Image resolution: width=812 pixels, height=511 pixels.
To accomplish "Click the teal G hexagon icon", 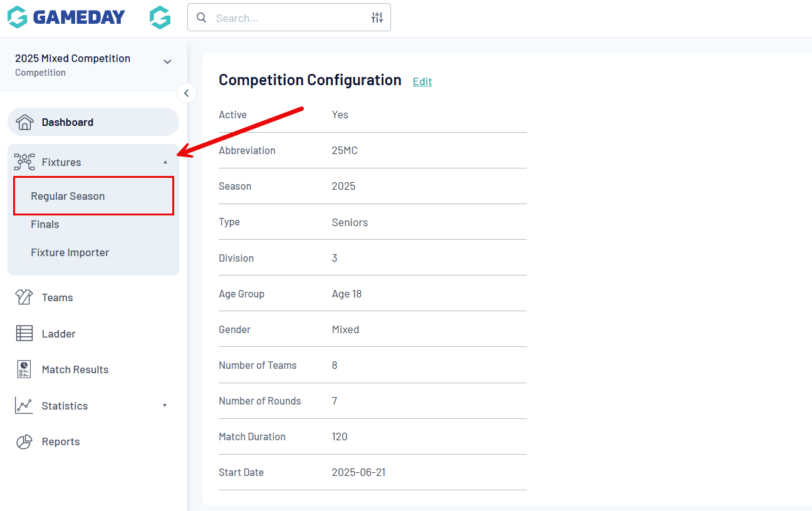I will pos(160,18).
